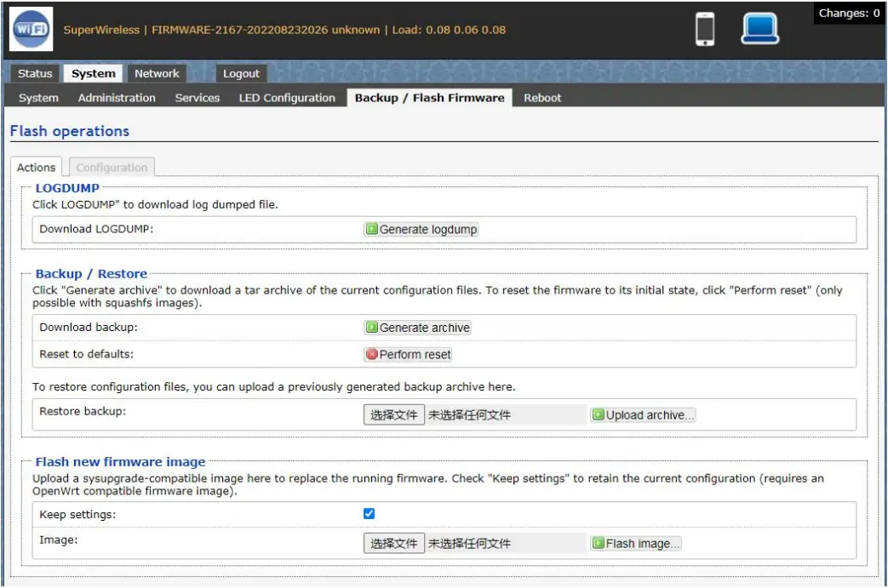The height and width of the screenshot is (588, 888).
Task: Click the WiFi logo icon
Action: point(32,29)
